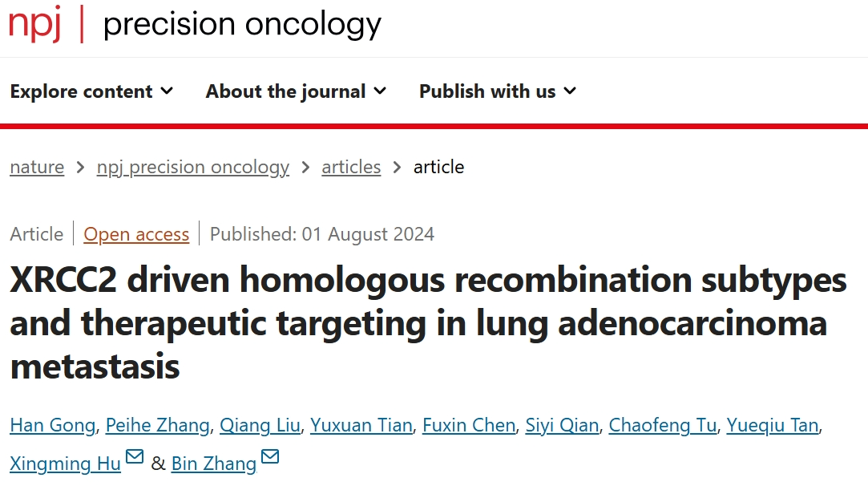Open author Peihe Zhang's details
Screen dimensions: 868x486
coord(158,425)
